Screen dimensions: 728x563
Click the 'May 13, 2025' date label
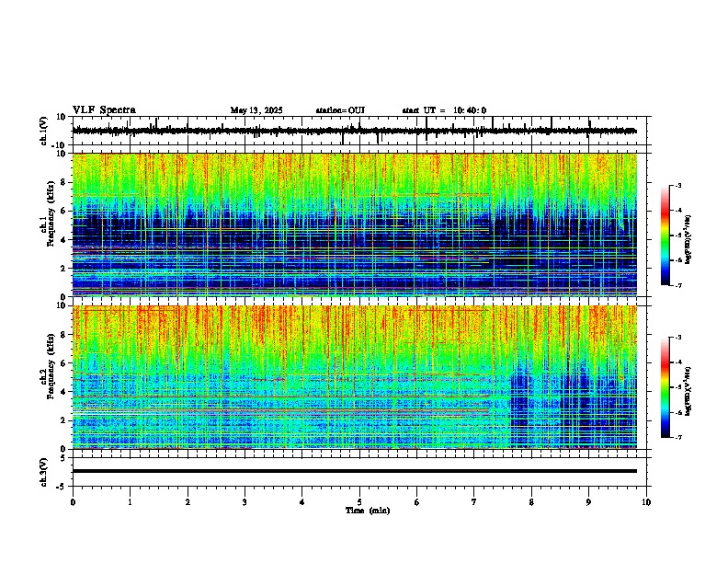point(256,110)
